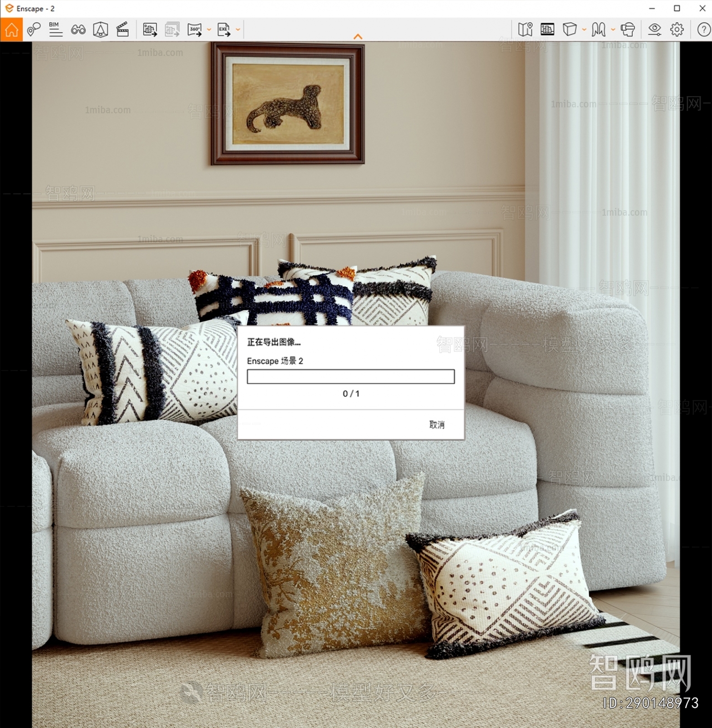Minimize the Enscape window
The image size is (712, 728).
point(652,8)
